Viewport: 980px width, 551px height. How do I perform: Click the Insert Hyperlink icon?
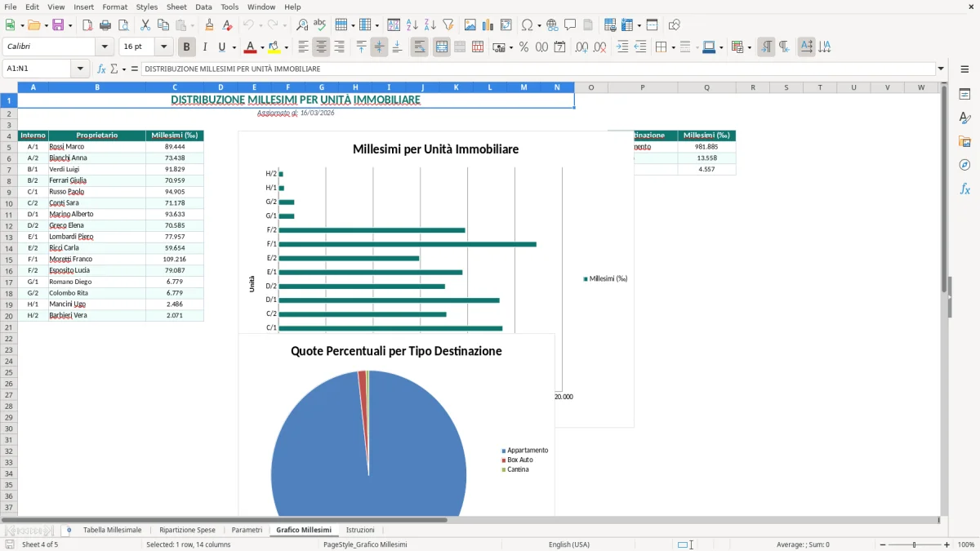click(552, 25)
